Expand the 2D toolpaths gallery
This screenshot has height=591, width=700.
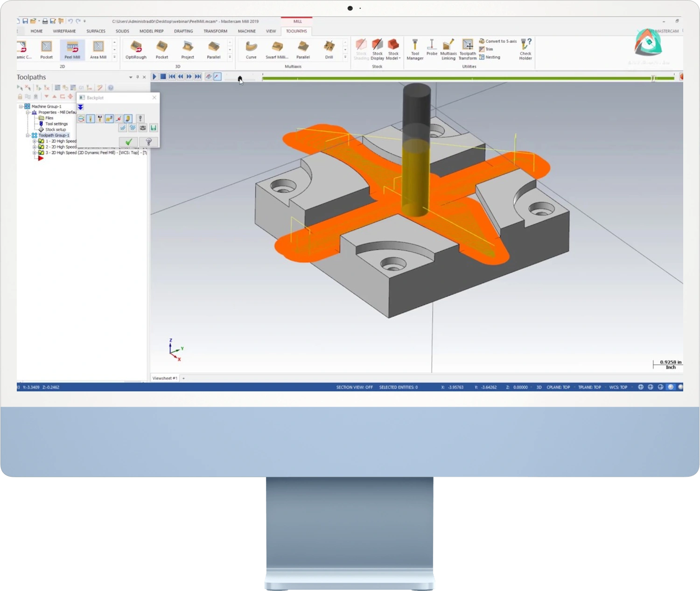[114, 57]
